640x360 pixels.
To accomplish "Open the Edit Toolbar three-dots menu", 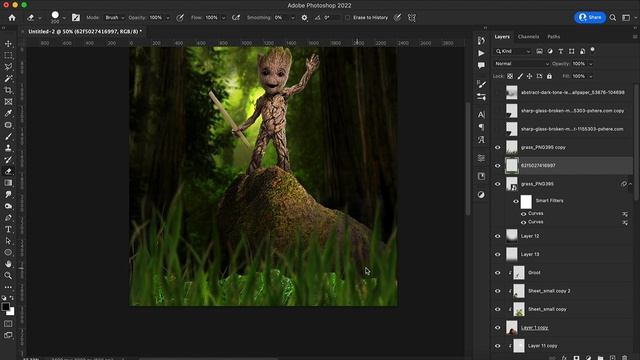I will (8, 287).
